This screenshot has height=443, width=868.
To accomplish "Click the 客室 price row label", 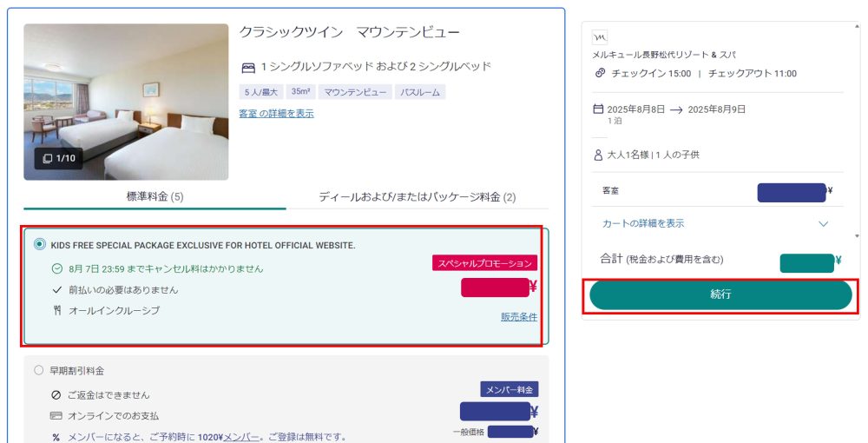I will tap(610, 190).
